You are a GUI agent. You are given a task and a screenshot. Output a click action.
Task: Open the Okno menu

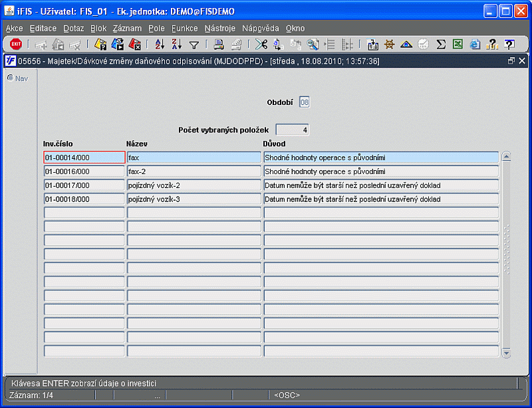295,29
